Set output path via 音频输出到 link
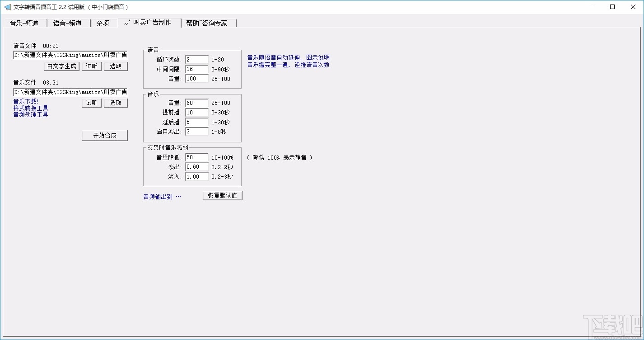This screenshot has width=644, height=340. point(159,196)
